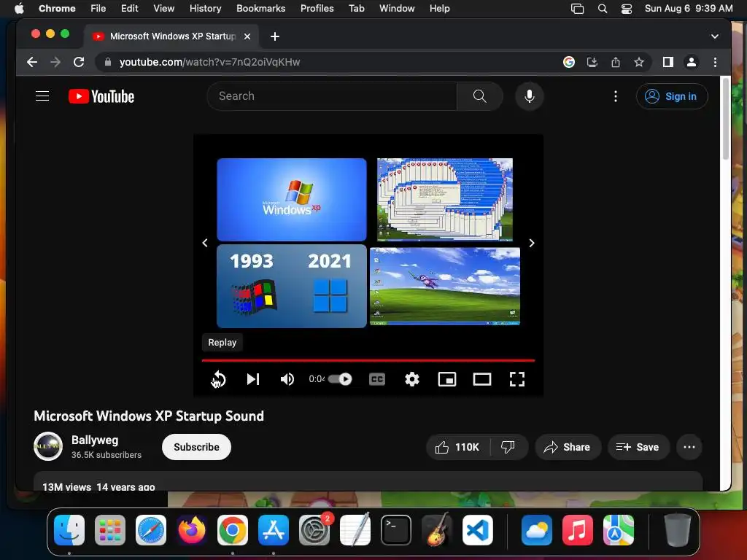Enter full screen mode

pyautogui.click(x=517, y=379)
